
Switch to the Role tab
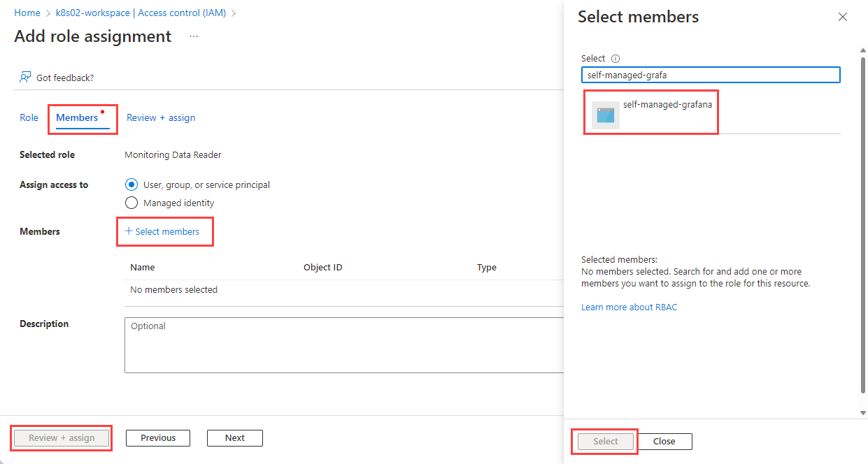click(x=29, y=117)
